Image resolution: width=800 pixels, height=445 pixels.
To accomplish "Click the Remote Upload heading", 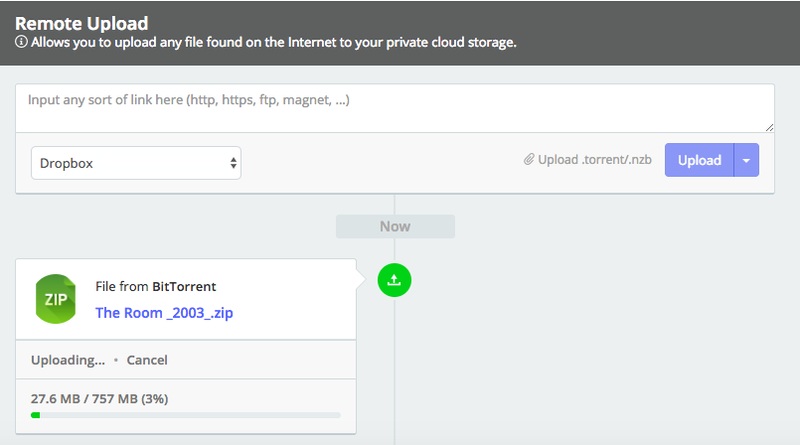I will [x=81, y=22].
